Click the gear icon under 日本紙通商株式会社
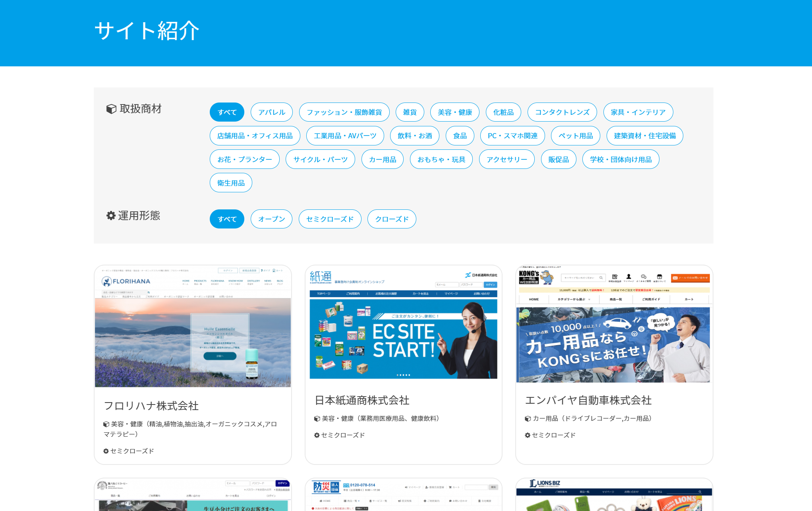812x511 pixels. [317, 435]
